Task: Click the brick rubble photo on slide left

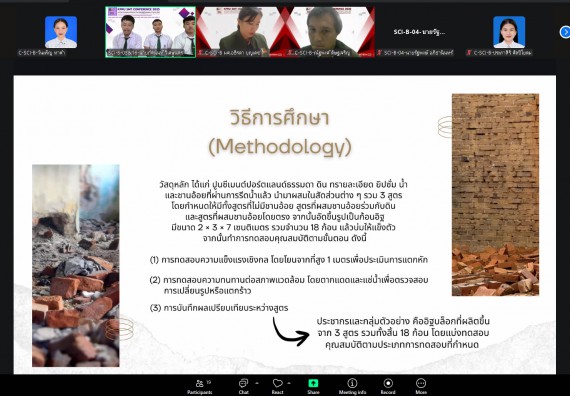Action: pos(76,265)
